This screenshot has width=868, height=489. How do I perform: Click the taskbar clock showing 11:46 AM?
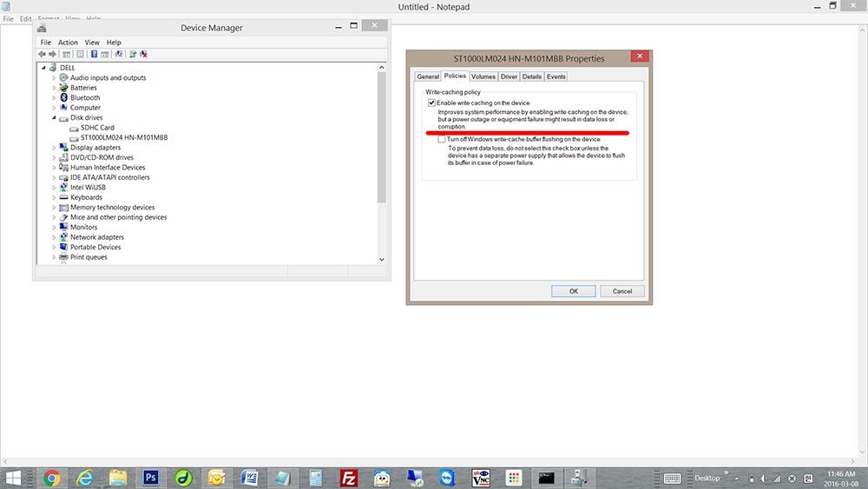click(x=841, y=479)
